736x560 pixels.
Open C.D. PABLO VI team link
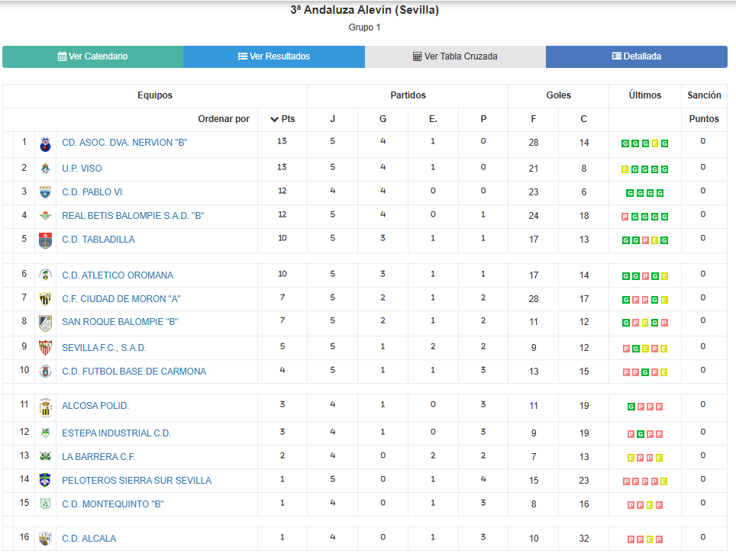tap(92, 192)
